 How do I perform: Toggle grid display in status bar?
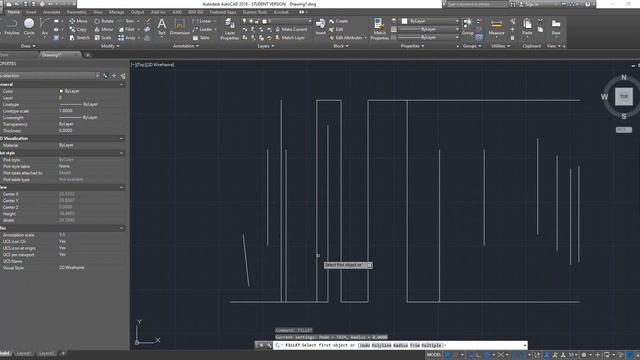click(448, 355)
